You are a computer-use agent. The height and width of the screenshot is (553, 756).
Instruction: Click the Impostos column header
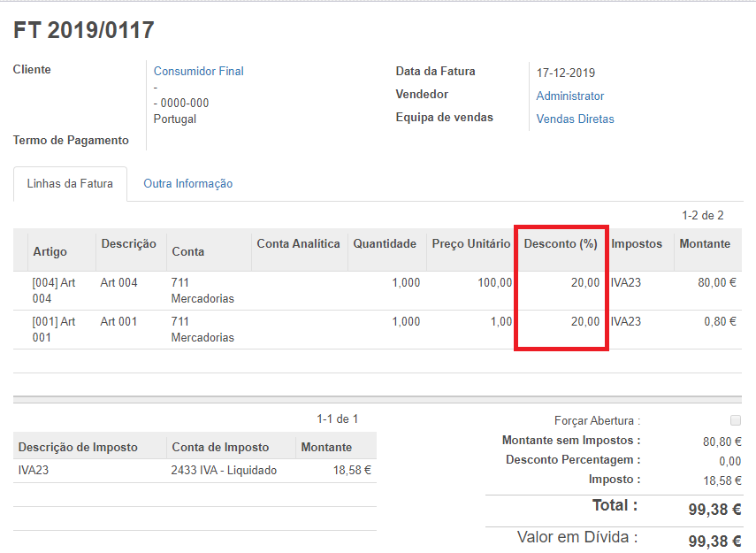637,244
